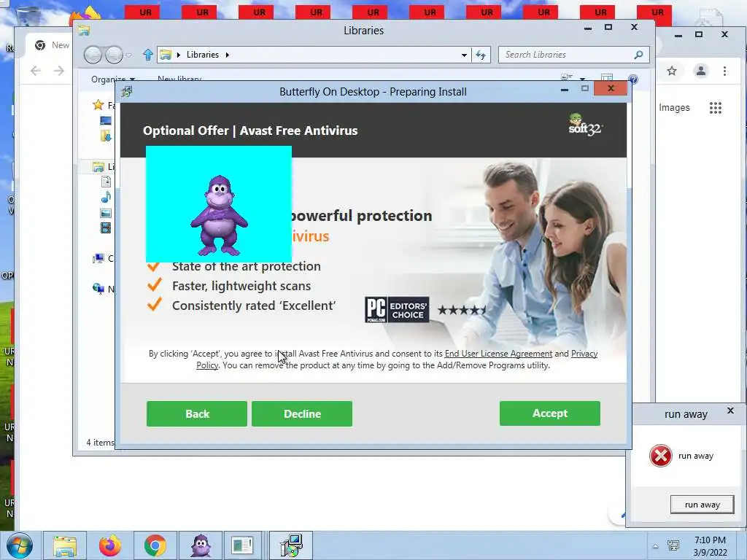The width and height of the screenshot is (747, 560).
Task: Change the view in Libraries toolbar
Action: click(567, 77)
